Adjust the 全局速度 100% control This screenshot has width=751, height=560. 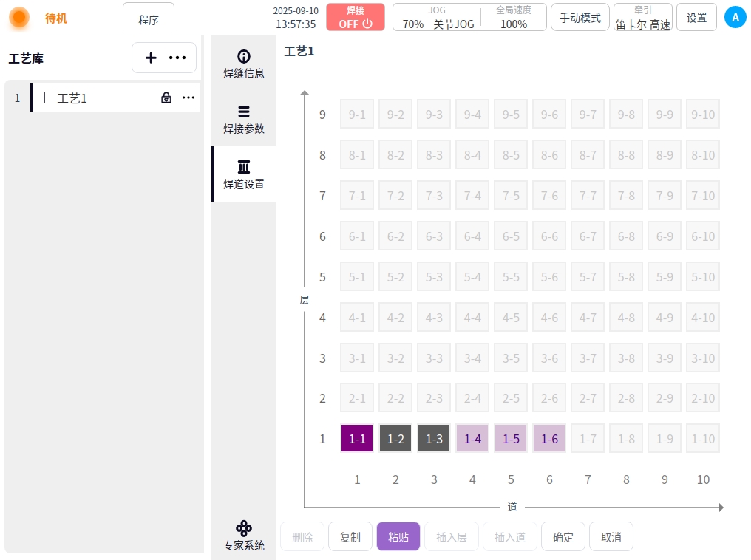tap(514, 17)
